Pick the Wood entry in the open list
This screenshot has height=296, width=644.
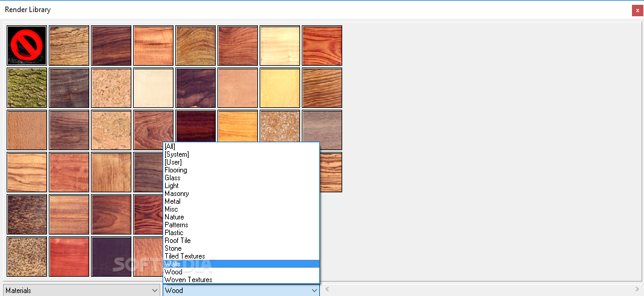coord(241,271)
